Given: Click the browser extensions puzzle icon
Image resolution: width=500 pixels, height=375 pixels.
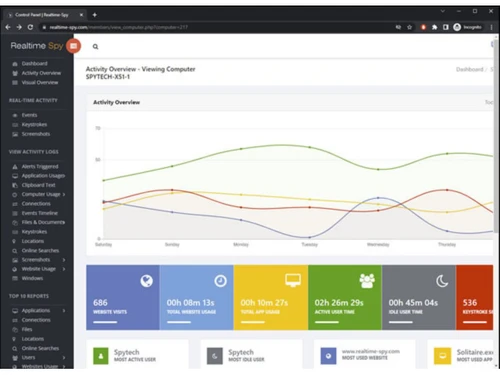Looking at the screenshot, I should coord(434,27).
